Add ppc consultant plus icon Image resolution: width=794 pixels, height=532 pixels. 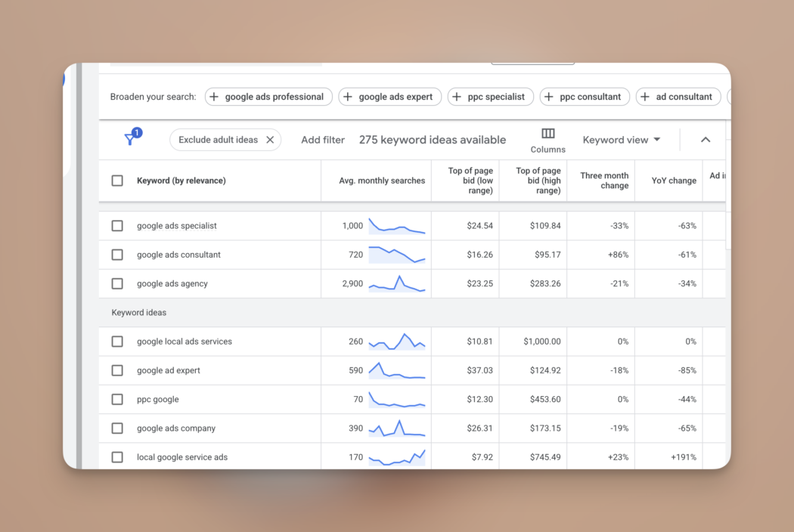[x=549, y=97]
